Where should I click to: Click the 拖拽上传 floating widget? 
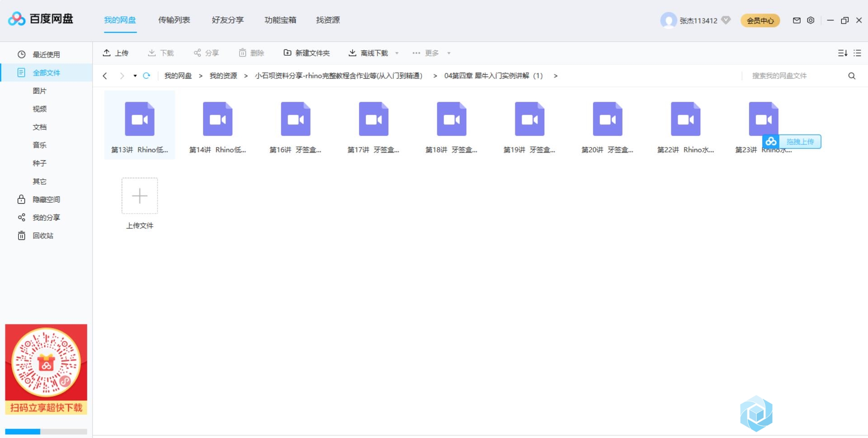click(x=792, y=142)
